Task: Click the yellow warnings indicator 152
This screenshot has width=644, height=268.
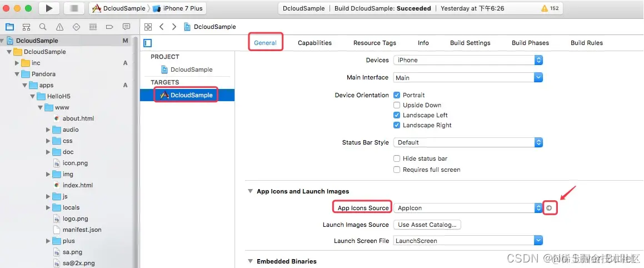Action: [550, 8]
